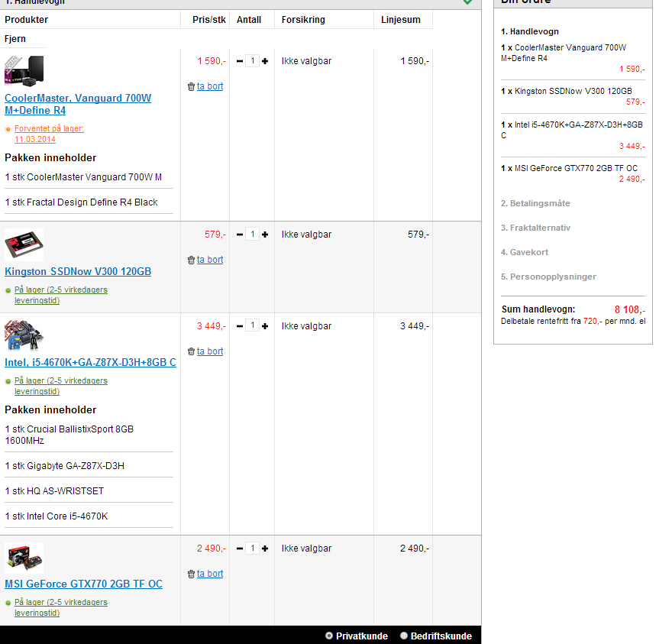Go to step 4. Gavekort
Viewport: 659px width, 644px height.
click(x=525, y=252)
